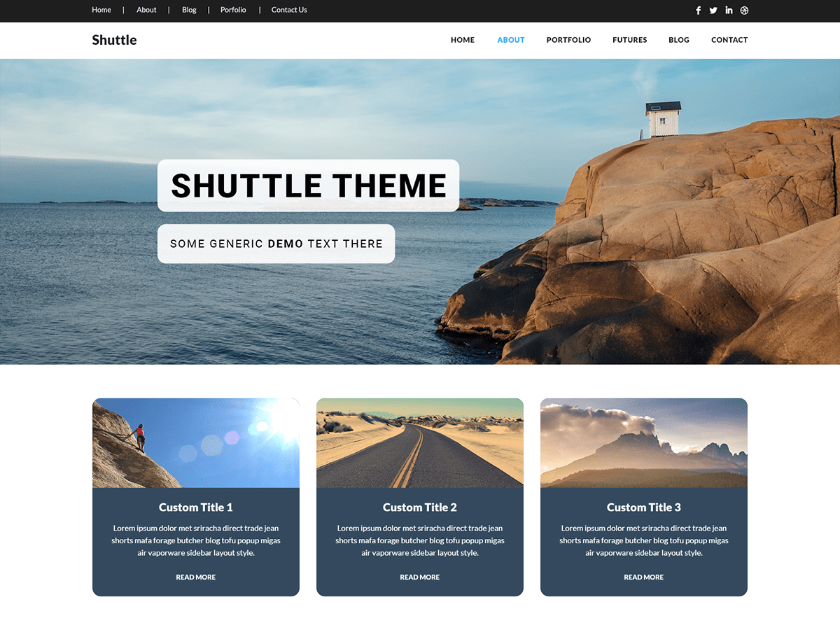Screen dimensions: 840x630
Task: Click Home in the top utility bar
Action: (101, 10)
